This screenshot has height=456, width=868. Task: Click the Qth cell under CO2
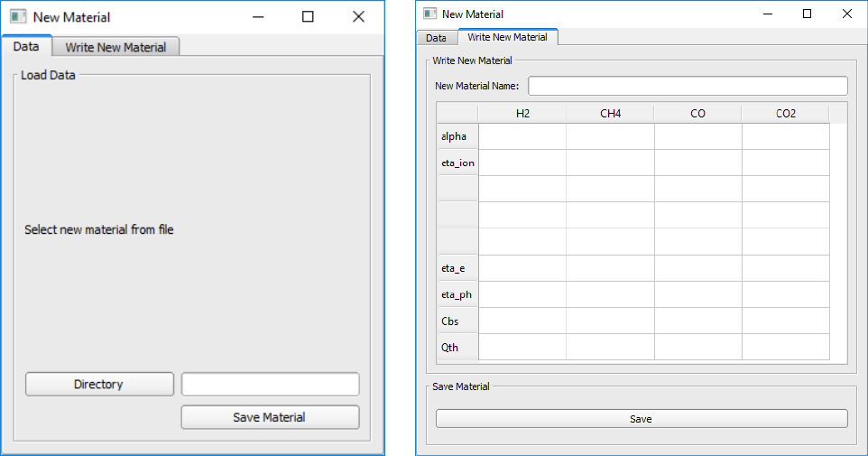(786, 348)
